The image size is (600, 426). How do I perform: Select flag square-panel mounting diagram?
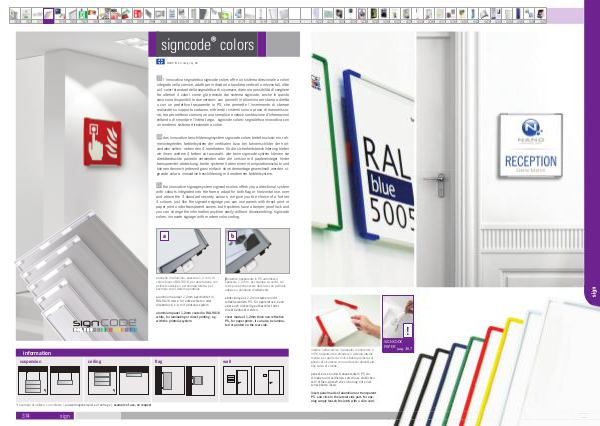pos(200,380)
